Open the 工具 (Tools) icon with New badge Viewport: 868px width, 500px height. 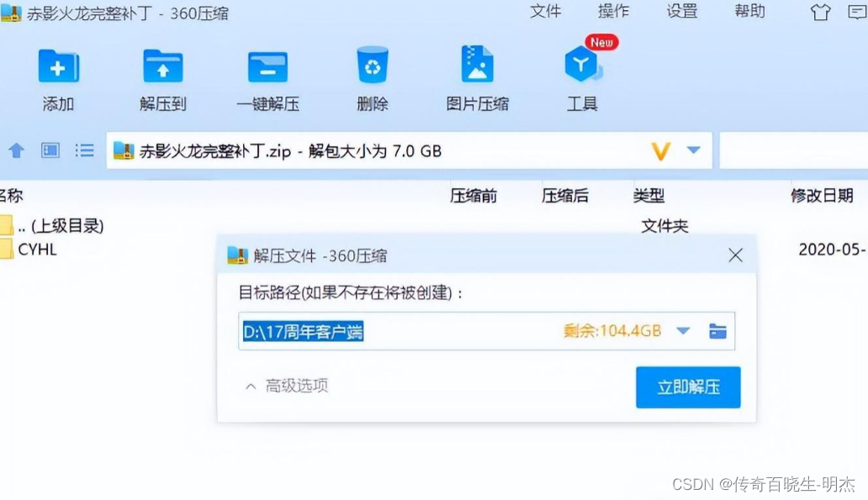click(582, 64)
